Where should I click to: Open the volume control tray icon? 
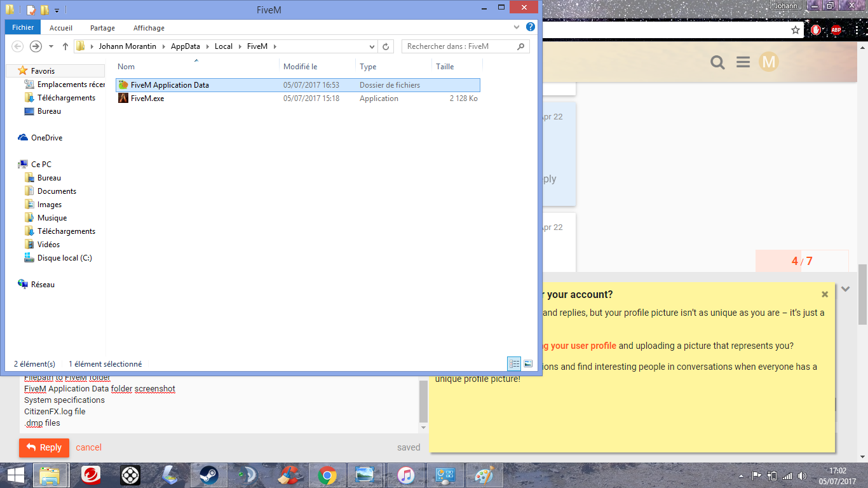(x=803, y=475)
